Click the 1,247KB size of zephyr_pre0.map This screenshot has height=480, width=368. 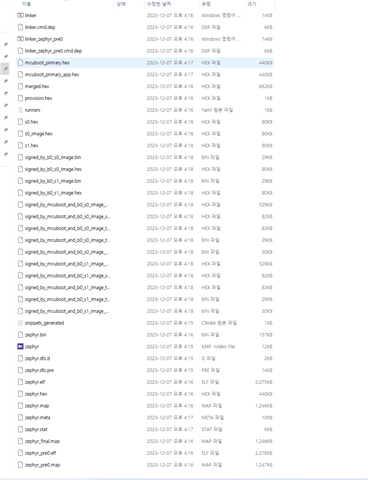click(264, 465)
